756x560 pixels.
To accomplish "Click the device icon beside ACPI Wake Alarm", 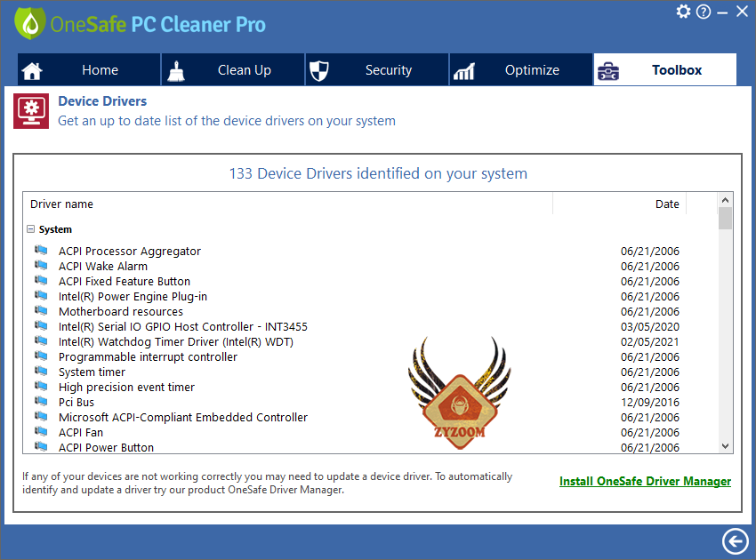I will coord(41,265).
